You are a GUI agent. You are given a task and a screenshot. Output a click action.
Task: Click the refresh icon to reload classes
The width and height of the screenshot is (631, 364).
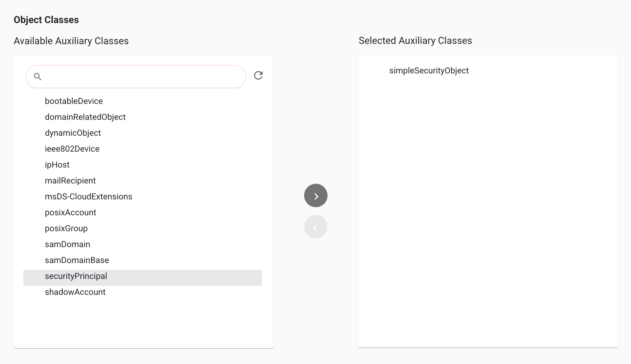(x=258, y=75)
